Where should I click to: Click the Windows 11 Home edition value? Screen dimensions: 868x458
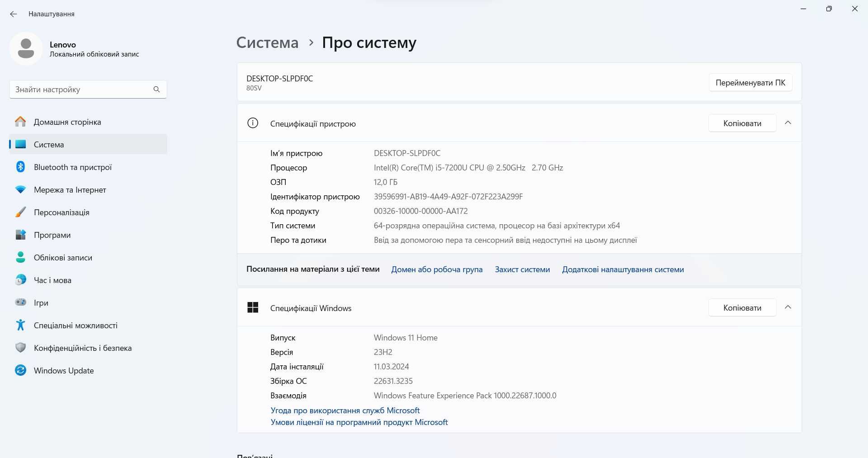pos(406,337)
